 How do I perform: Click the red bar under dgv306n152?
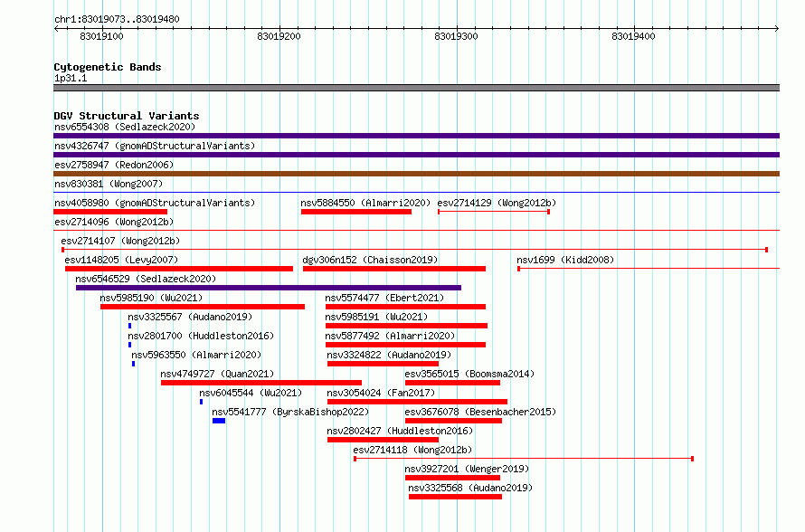tap(394, 269)
